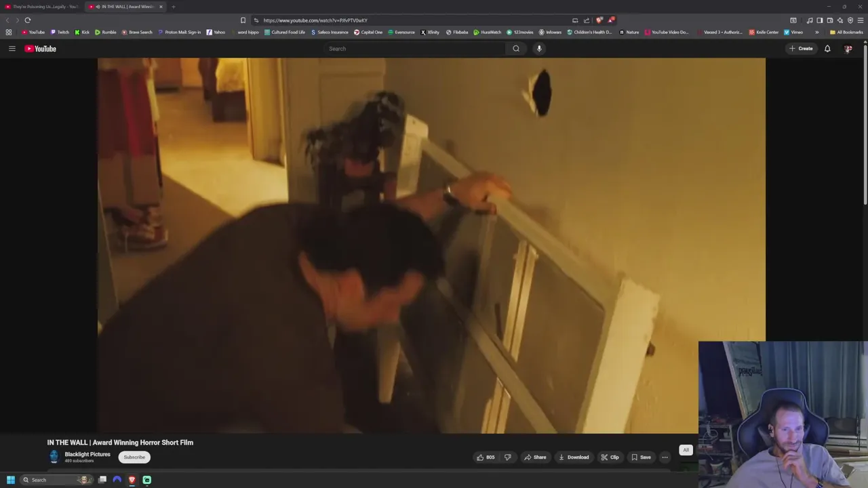Viewport: 868px width, 488px height.
Task: Open the YouTube guide hamburger menu
Action: [x=12, y=48]
